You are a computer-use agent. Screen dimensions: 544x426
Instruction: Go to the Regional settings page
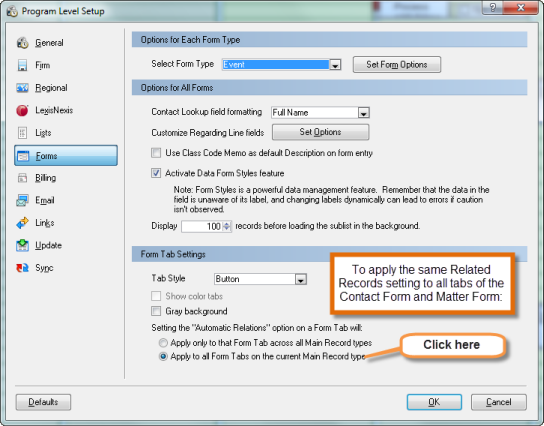[51, 88]
